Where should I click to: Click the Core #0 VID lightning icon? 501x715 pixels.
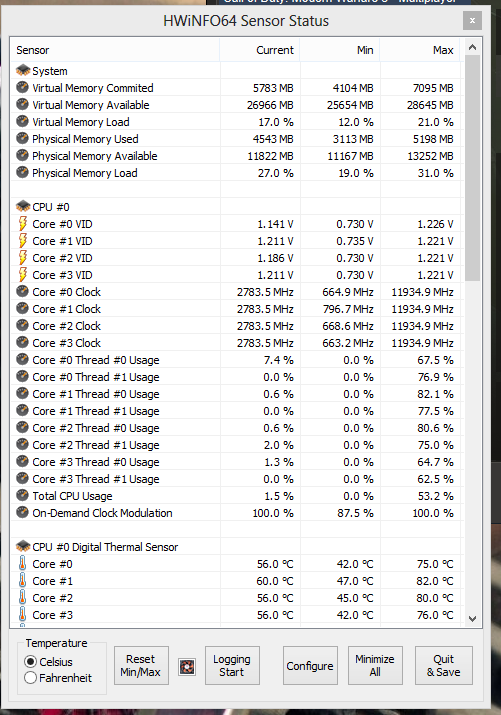pos(22,224)
